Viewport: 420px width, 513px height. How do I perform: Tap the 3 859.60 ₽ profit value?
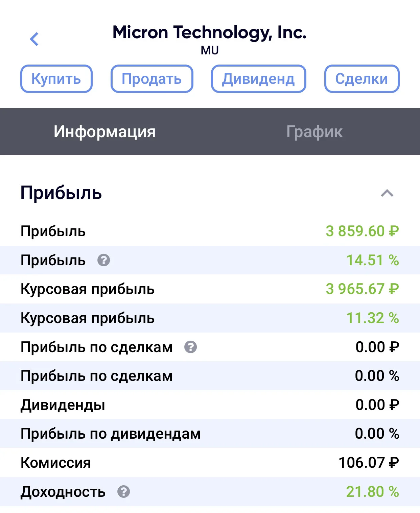[x=363, y=231]
